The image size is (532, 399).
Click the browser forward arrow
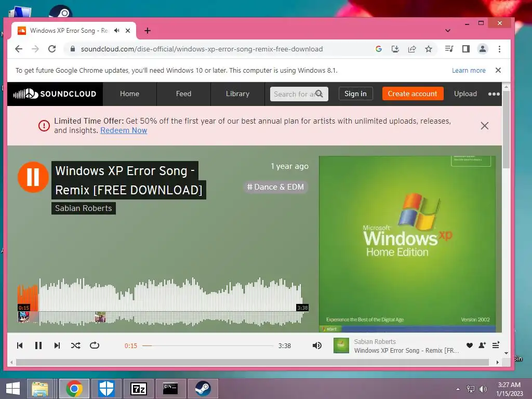coord(35,49)
